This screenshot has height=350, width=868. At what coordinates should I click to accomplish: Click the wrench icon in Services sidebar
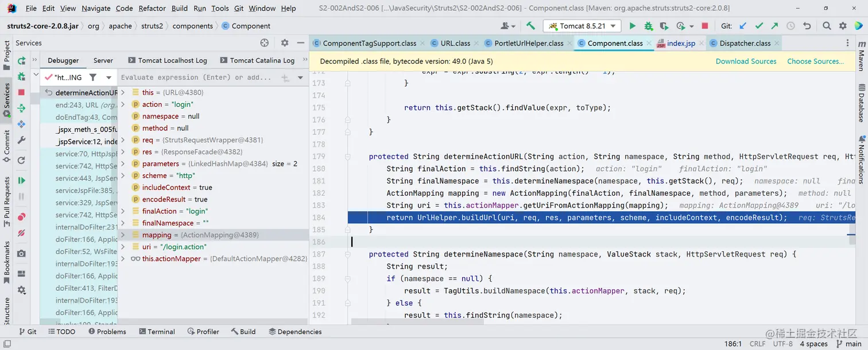pyautogui.click(x=22, y=140)
